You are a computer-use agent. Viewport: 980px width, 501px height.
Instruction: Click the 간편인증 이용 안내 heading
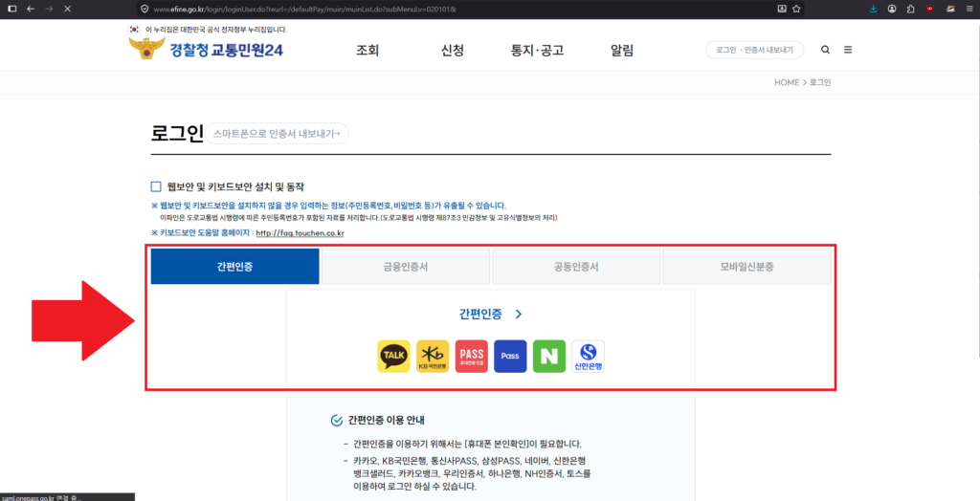click(x=387, y=421)
